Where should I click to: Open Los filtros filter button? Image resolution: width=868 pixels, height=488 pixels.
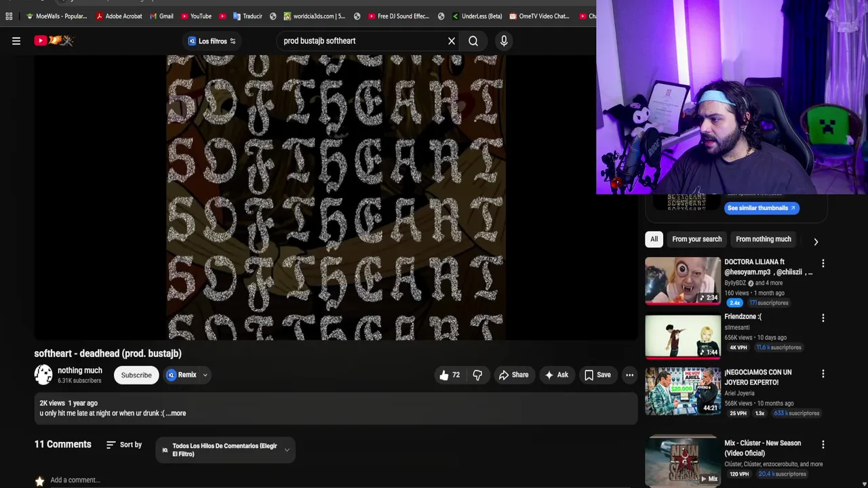[x=212, y=41]
